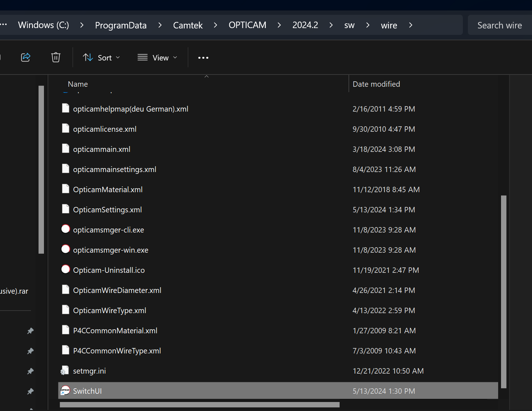The width and height of the screenshot is (532, 411).
Task: Select file icon of opticammainsettings.xml
Action: 66,169
